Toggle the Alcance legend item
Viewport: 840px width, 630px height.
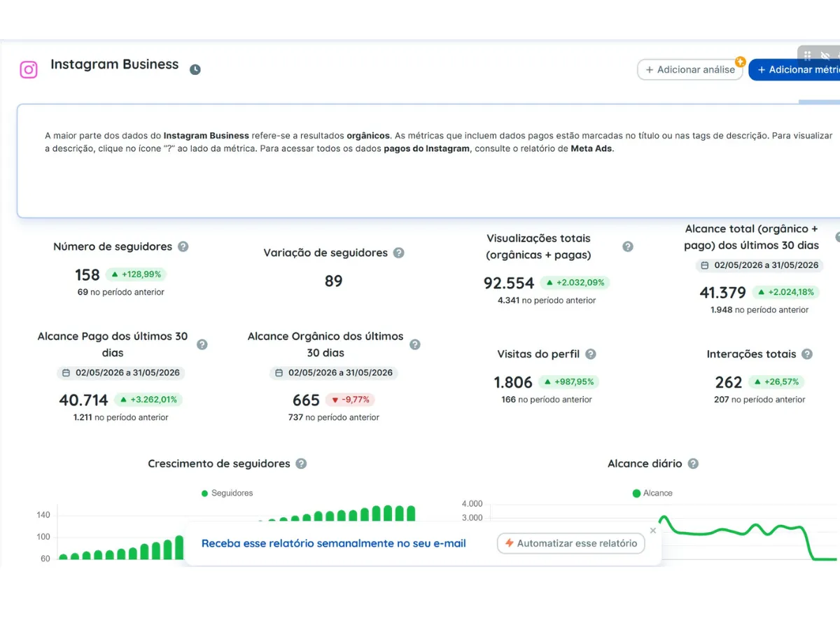point(652,493)
